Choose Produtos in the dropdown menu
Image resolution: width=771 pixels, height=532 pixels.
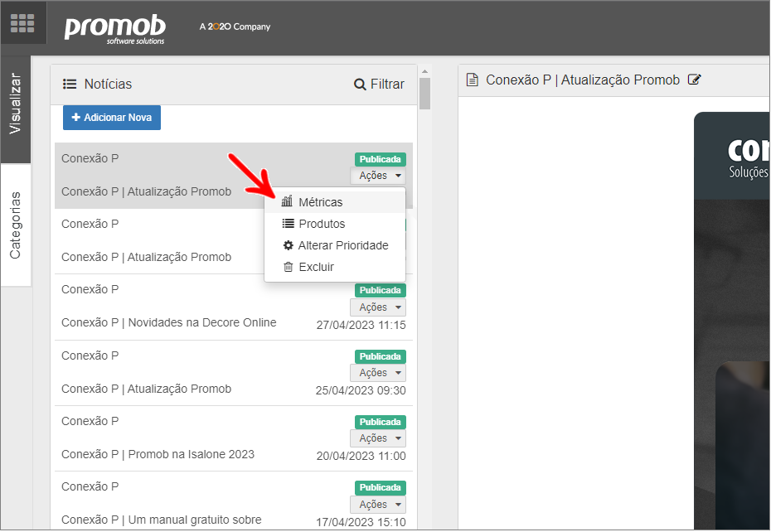(335, 224)
